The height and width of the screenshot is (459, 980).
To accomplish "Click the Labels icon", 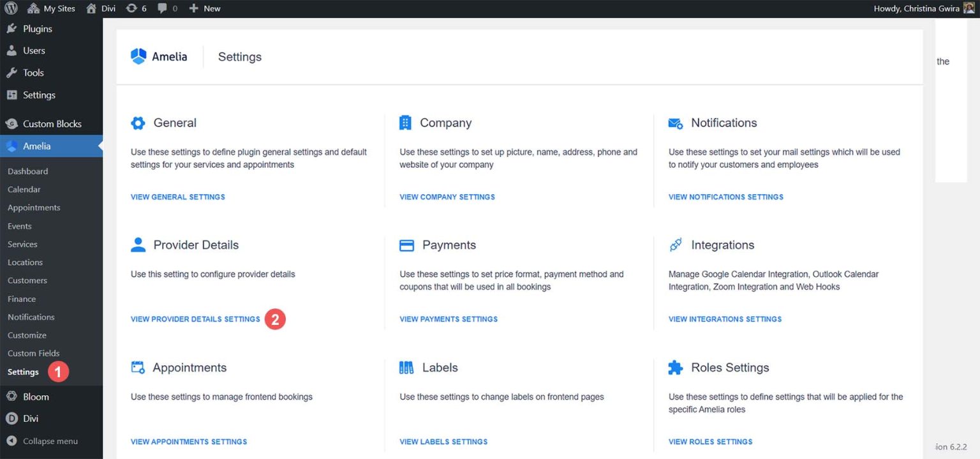I will tap(406, 367).
